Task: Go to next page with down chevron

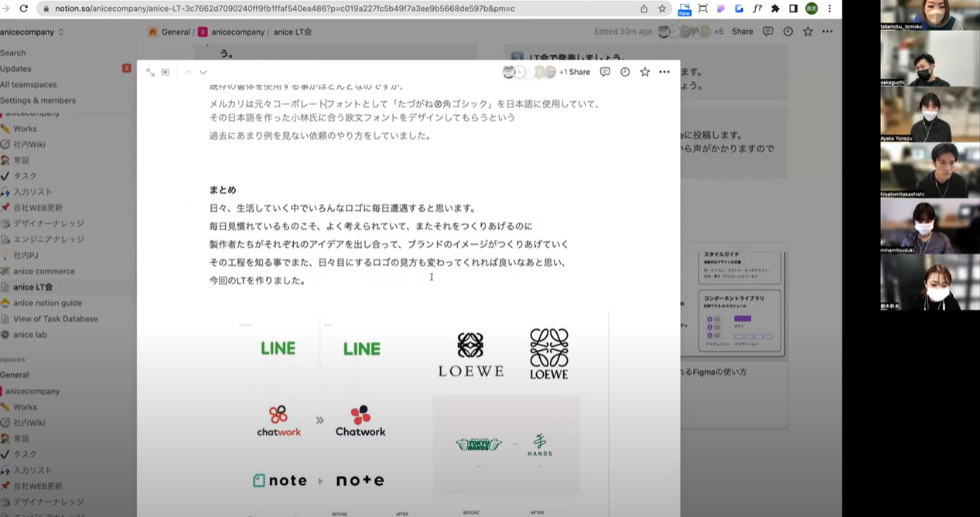Action: coord(203,72)
